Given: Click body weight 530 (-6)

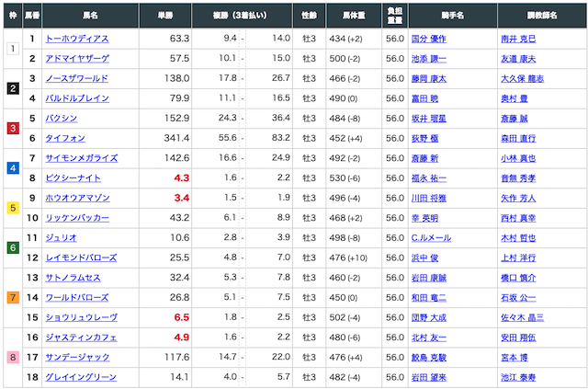Looking at the screenshot, I should [x=345, y=178].
